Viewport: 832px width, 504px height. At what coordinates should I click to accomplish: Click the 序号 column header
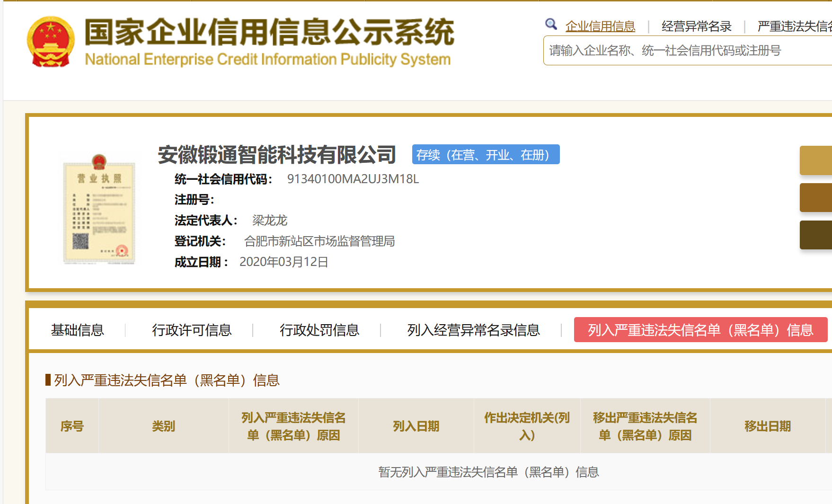(x=72, y=426)
